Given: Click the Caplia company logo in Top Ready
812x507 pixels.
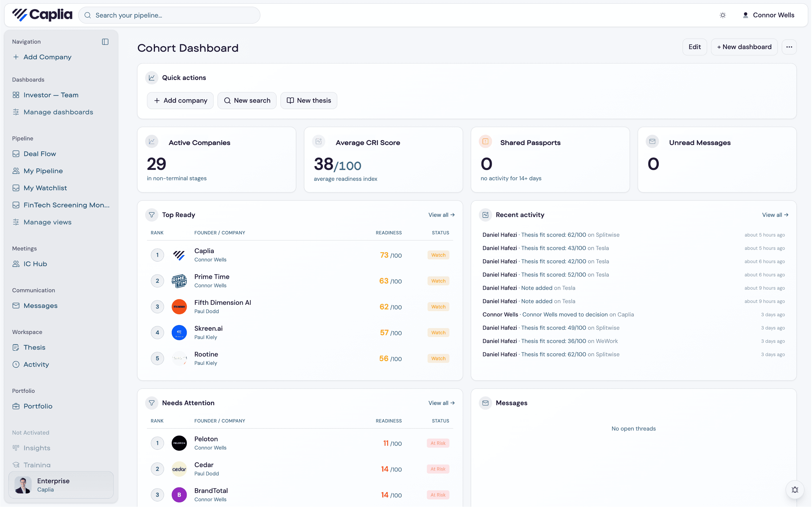Looking at the screenshot, I should click(x=179, y=255).
